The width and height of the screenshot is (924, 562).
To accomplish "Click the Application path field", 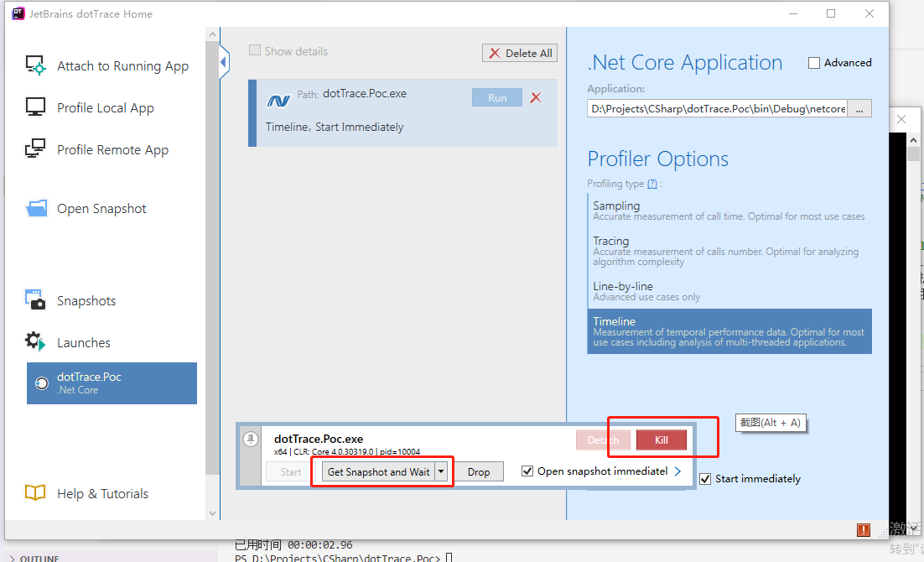I will (717, 109).
